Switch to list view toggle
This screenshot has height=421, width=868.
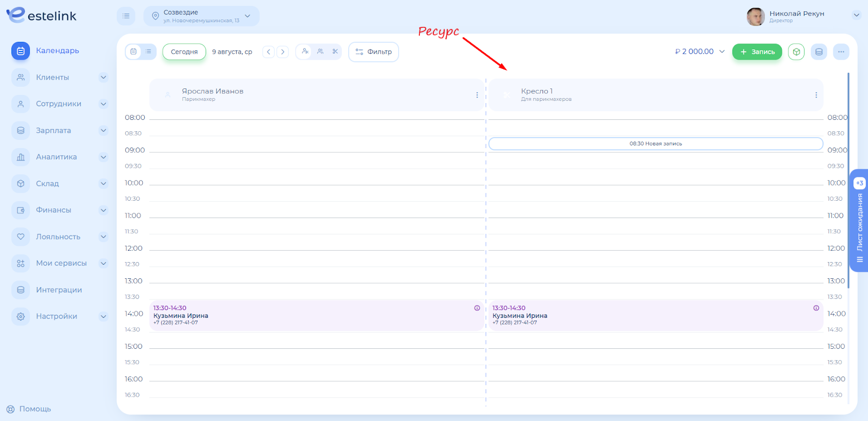(148, 52)
